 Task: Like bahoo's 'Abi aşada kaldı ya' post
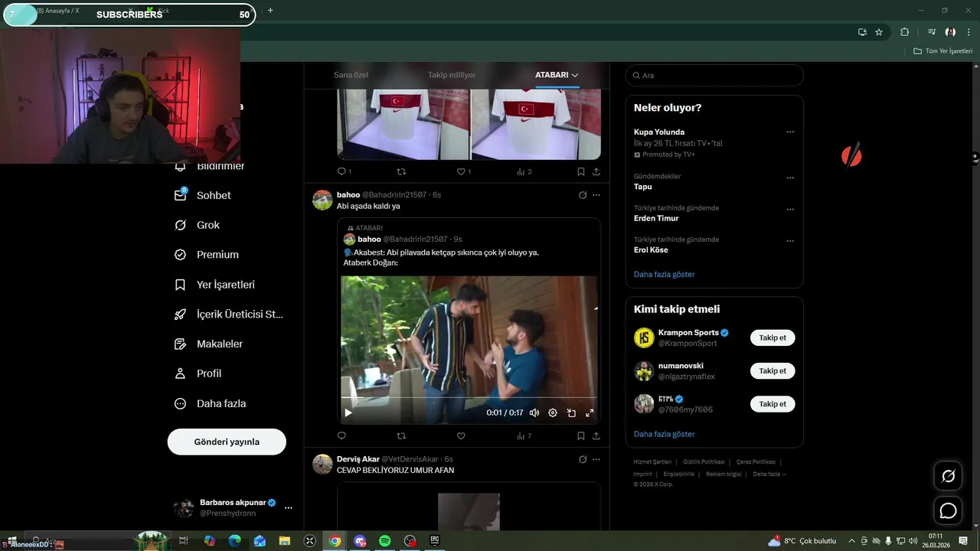coord(461,435)
